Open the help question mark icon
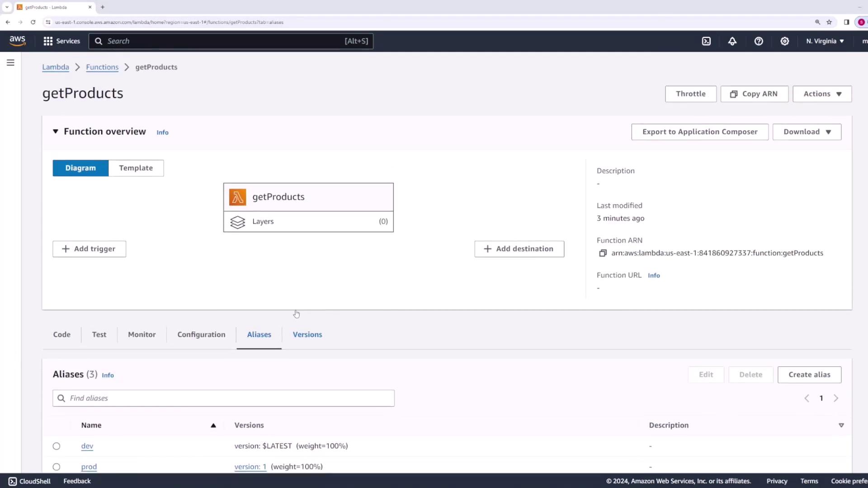 coord(759,41)
